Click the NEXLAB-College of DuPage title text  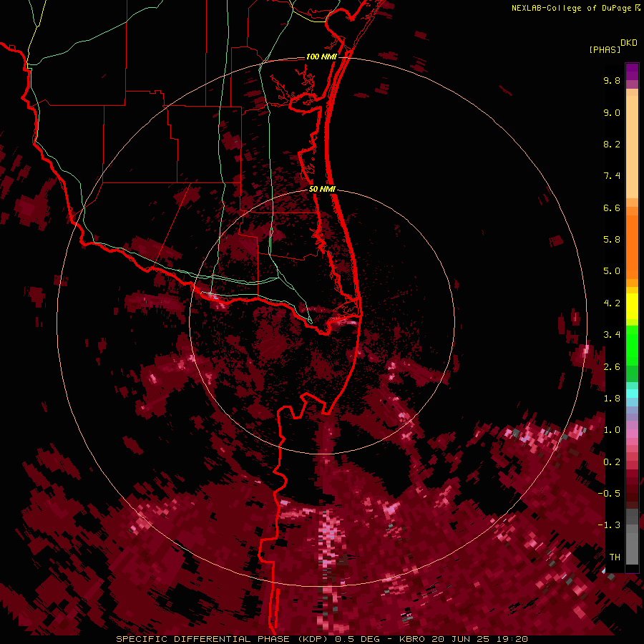coord(571,8)
